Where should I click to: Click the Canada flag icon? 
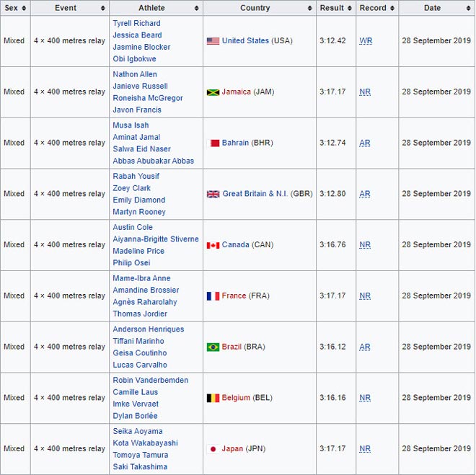pyautogui.click(x=213, y=245)
